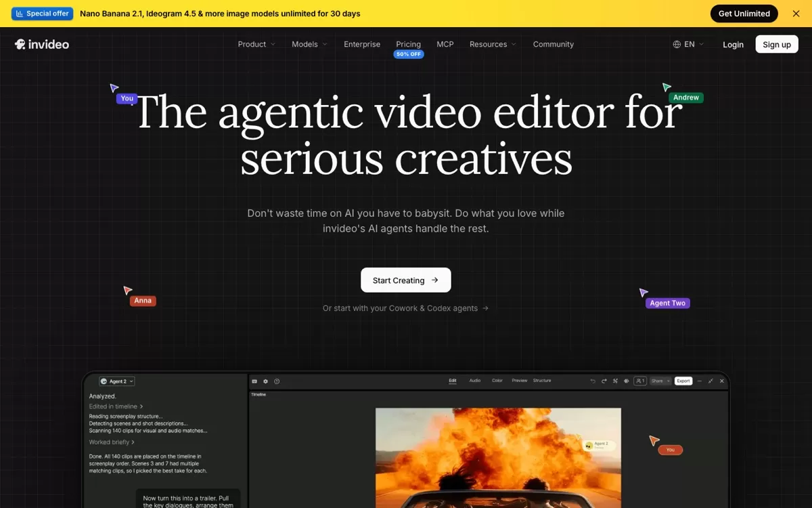Open Cowork & Codex agents link

pos(405,308)
